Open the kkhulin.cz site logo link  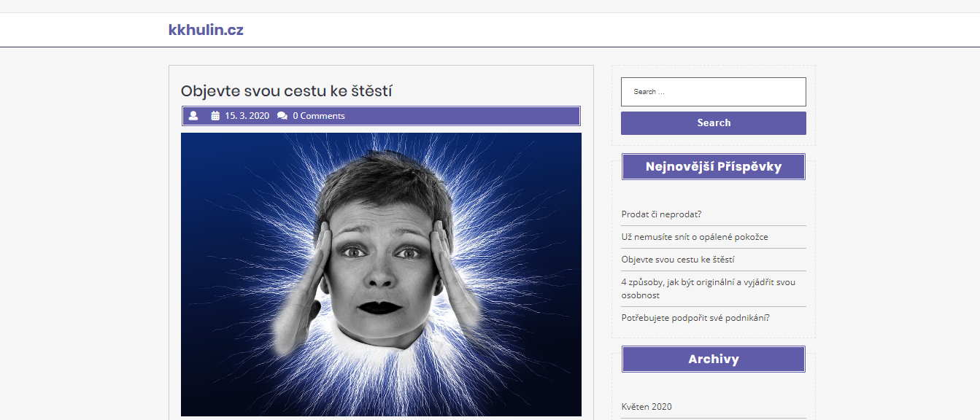(206, 30)
